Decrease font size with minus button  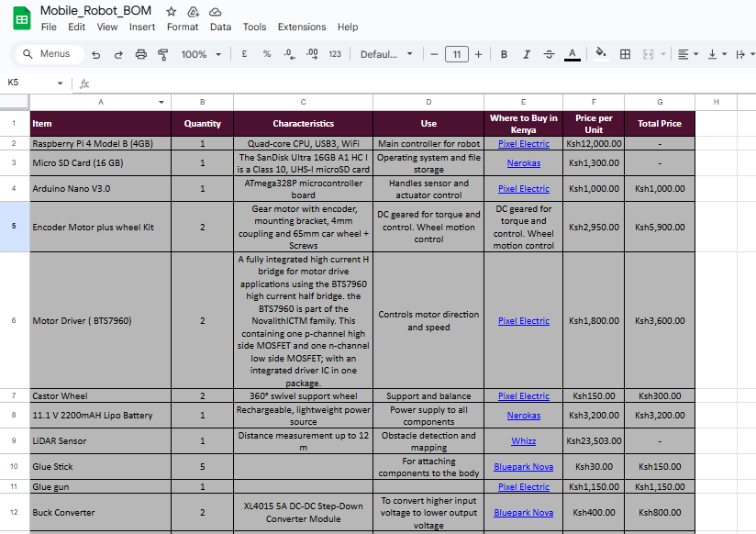click(x=434, y=54)
